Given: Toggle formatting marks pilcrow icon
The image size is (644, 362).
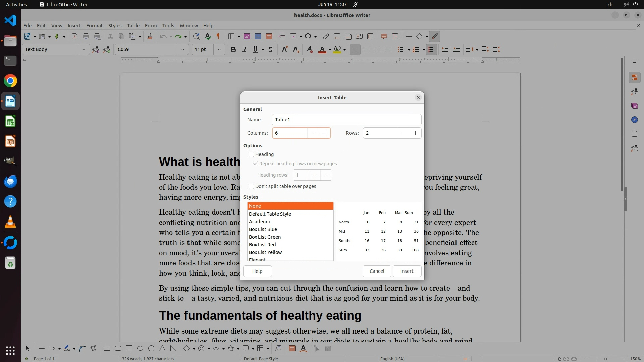Looking at the screenshot, I should click(x=218, y=36).
